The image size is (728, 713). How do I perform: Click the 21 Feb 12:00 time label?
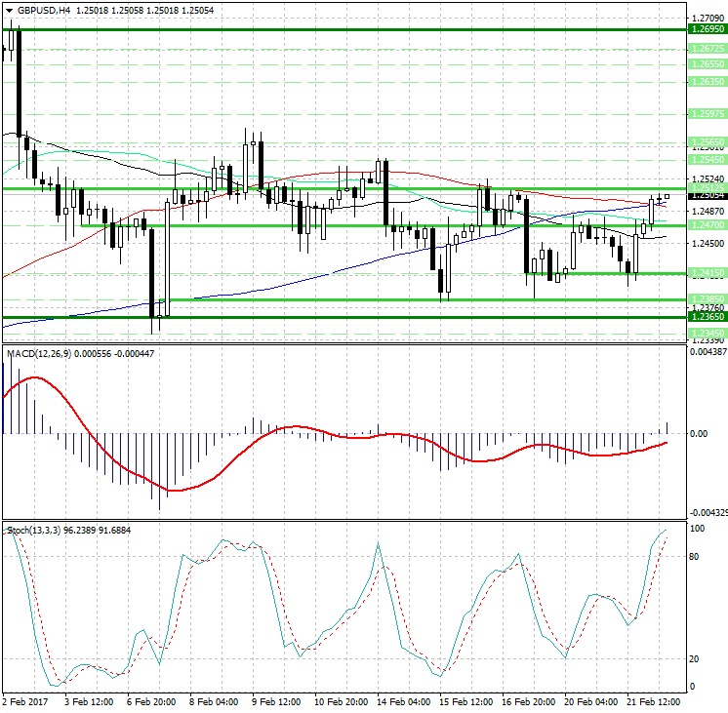pos(653,701)
